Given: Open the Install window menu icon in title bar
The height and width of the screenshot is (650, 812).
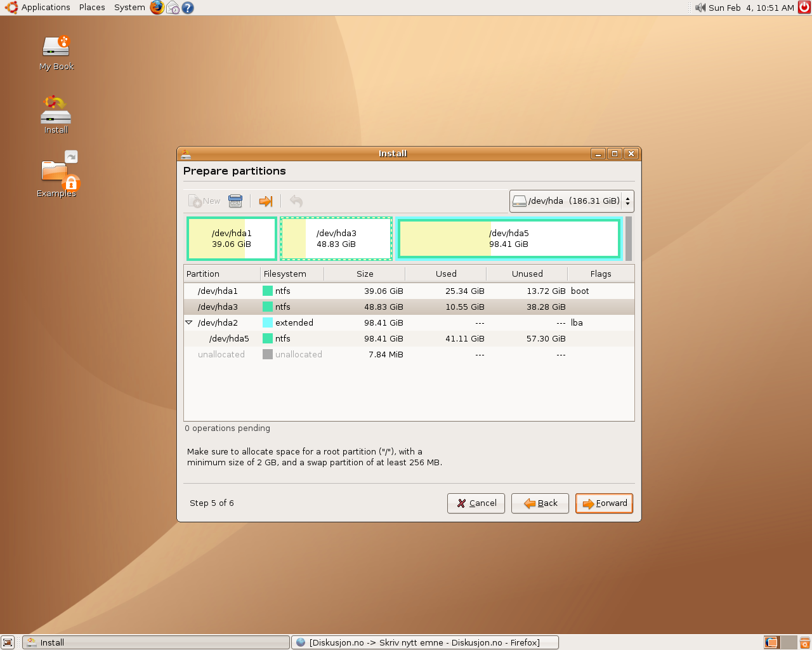Looking at the screenshot, I should (x=185, y=154).
